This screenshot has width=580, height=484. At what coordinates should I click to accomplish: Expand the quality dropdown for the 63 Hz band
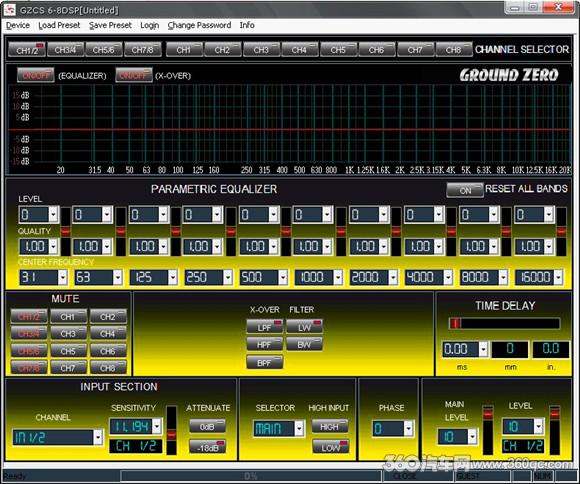point(107,246)
